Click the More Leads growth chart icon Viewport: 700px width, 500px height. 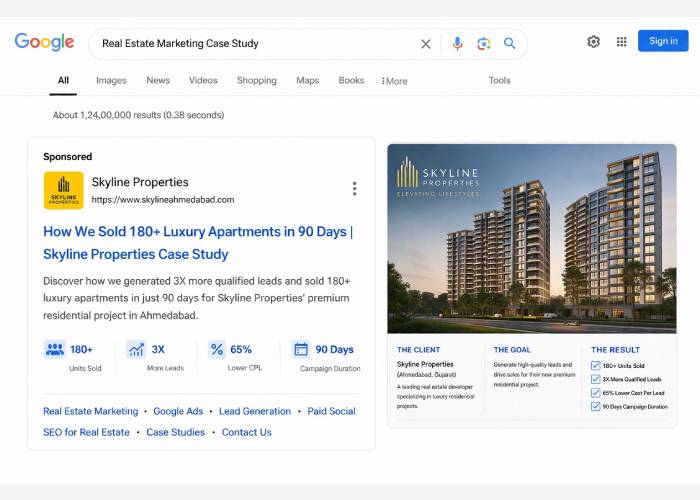click(x=136, y=349)
